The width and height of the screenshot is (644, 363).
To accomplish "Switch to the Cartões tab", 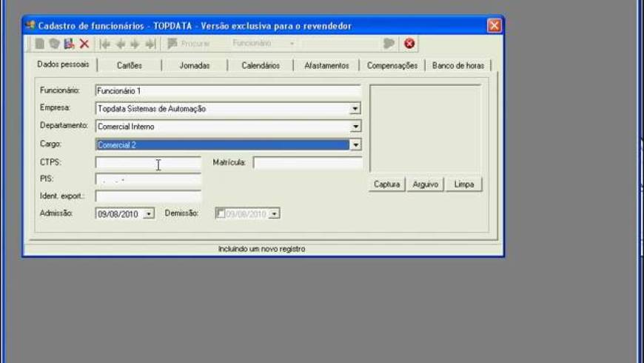I will (130, 65).
